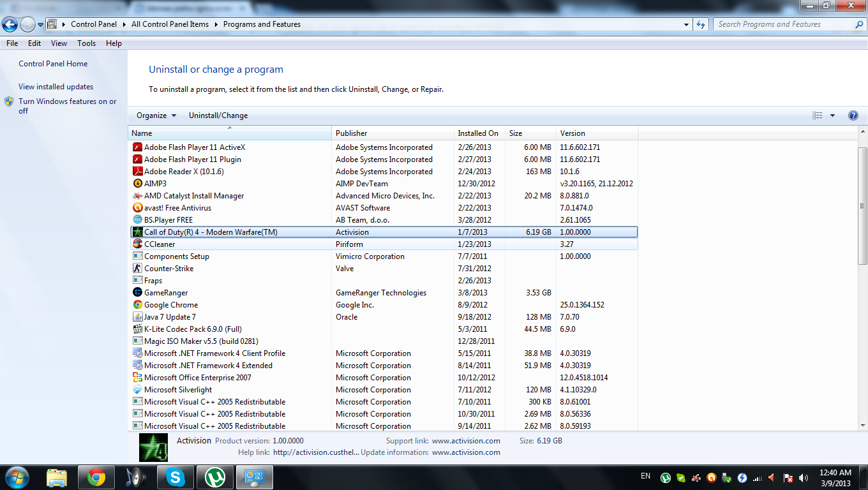Click the Counter-Strike program icon
868x490 pixels.
[137, 269]
